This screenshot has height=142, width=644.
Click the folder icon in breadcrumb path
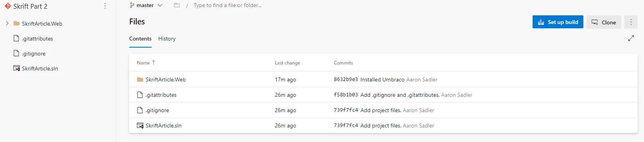177,5
